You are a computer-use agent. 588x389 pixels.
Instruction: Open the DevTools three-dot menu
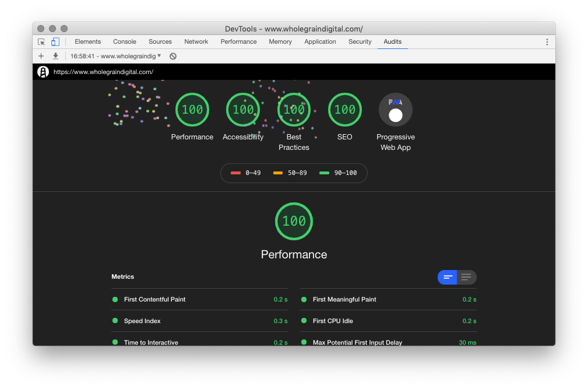pos(547,41)
